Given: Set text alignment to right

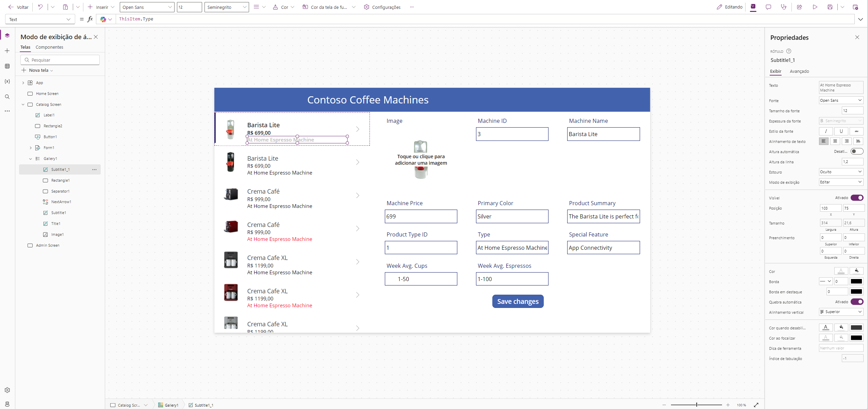Looking at the screenshot, I should (x=847, y=141).
